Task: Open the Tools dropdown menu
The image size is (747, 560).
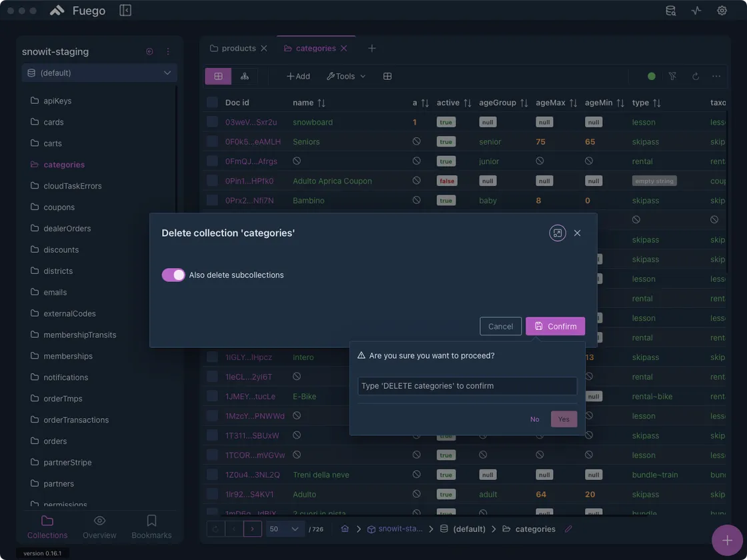Action: [346, 76]
